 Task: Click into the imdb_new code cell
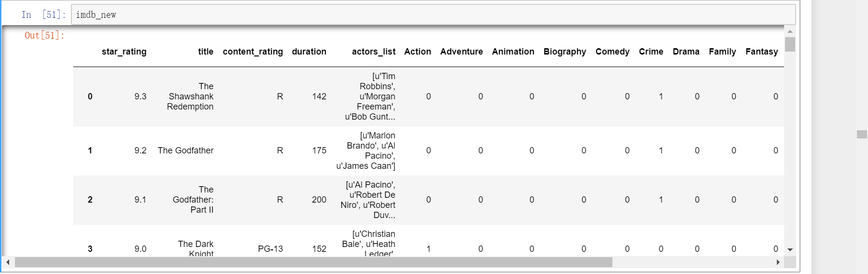pyautogui.click(x=433, y=15)
